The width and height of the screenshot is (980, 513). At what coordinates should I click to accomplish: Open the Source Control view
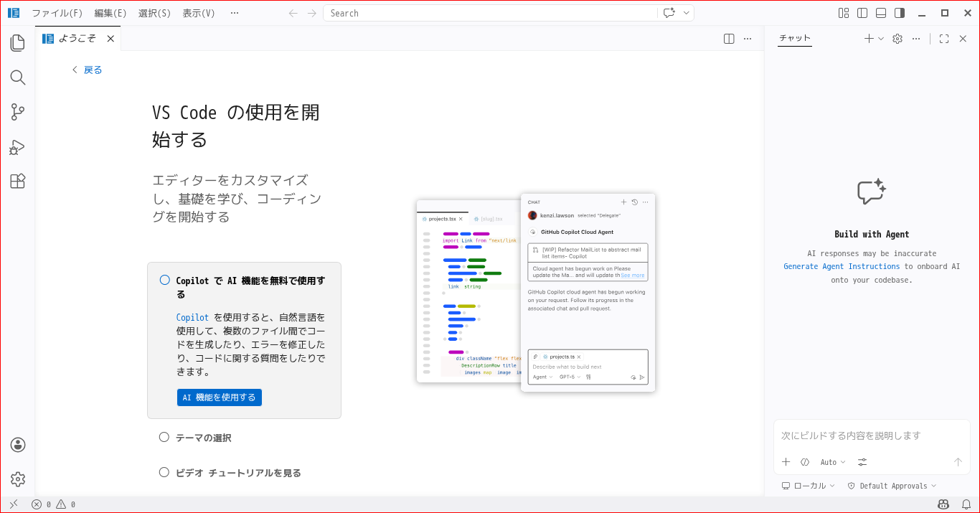coord(18,112)
